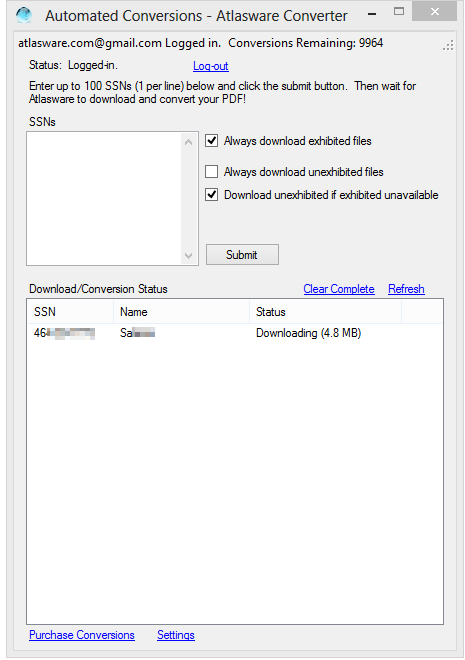Click the Log-out link
The height and width of the screenshot is (660, 465).
[211, 66]
